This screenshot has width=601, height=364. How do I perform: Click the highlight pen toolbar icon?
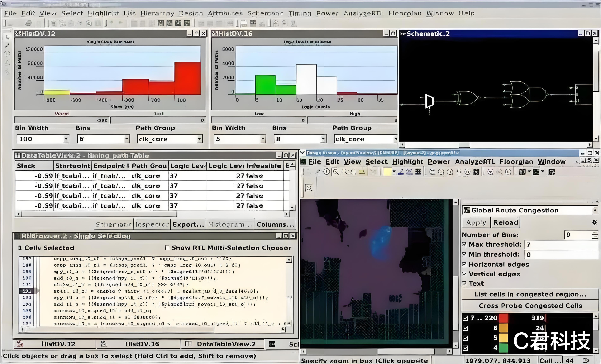click(x=400, y=172)
